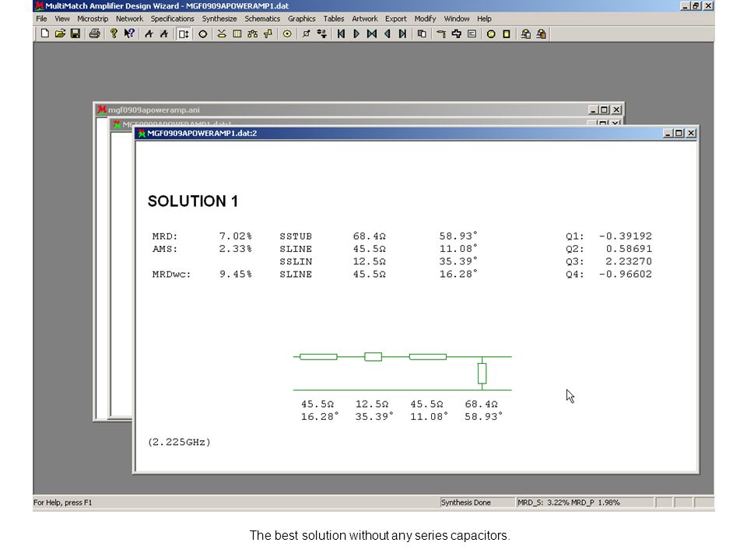Image resolution: width=747 pixels, height=560 pixels.
Task: Click the Q1 value -0.39192
Action: [x=626, y=236]
